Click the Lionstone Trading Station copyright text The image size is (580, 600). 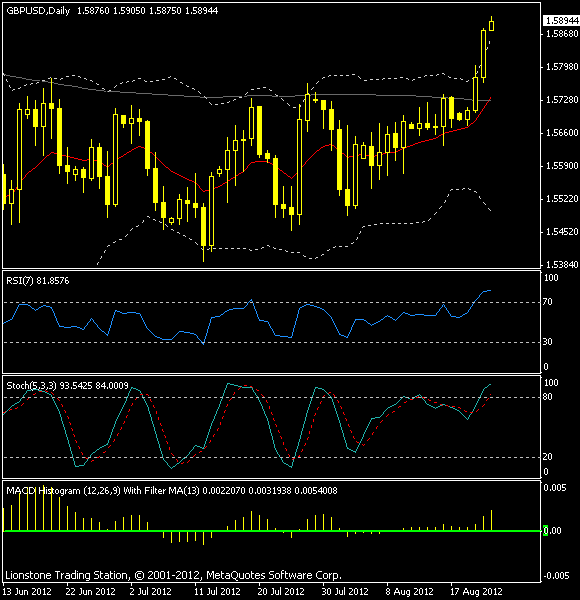173,575
